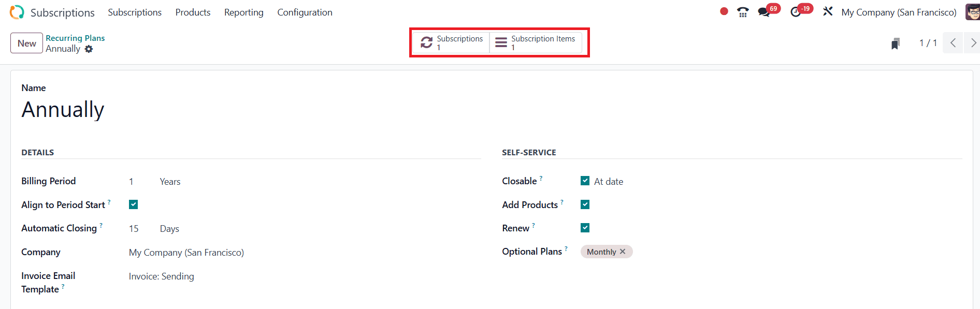Show help tooltip for Add Products
Image resolution: width=980 pixels, height=309 pixels.
(x=562, y=202)
